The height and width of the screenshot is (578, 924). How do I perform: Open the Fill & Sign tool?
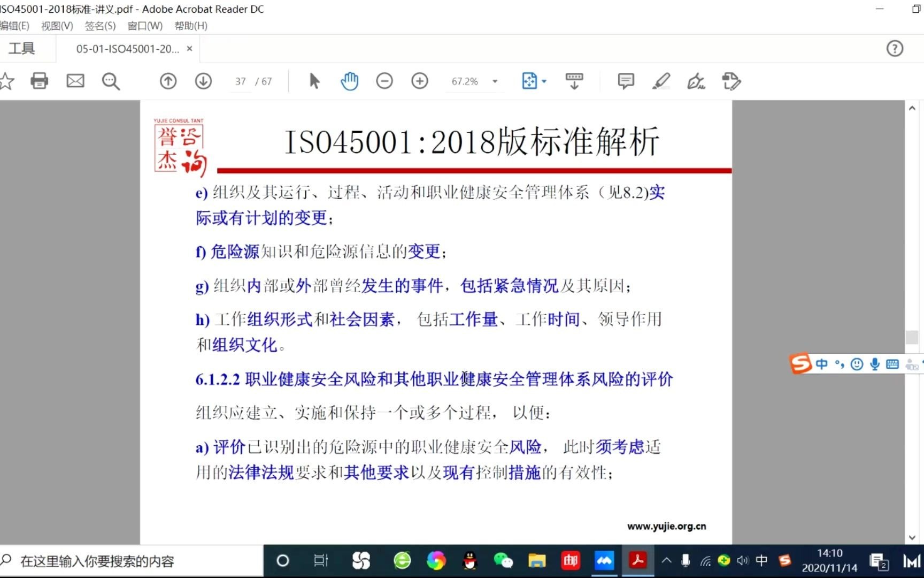[x=696, y=81]
